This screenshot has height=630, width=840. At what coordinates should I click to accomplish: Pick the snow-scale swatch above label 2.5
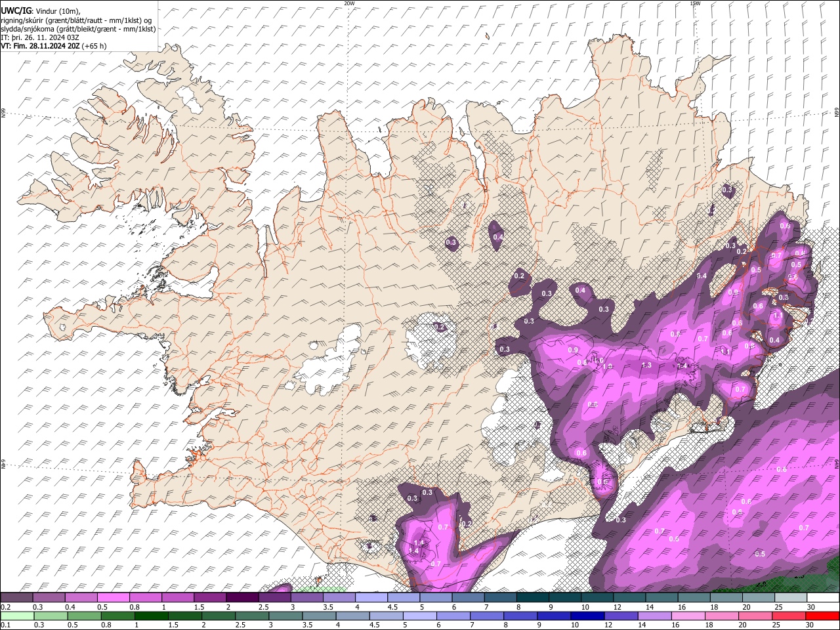point(274,597)
